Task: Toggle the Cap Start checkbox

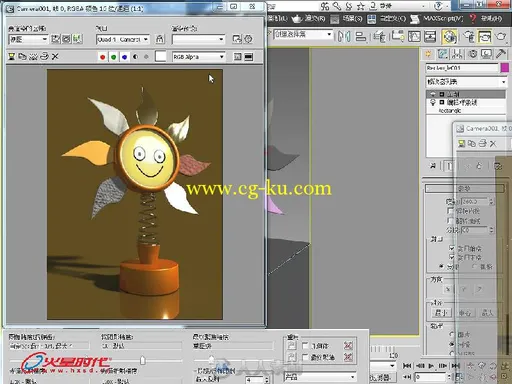Action: click(452, 248)
